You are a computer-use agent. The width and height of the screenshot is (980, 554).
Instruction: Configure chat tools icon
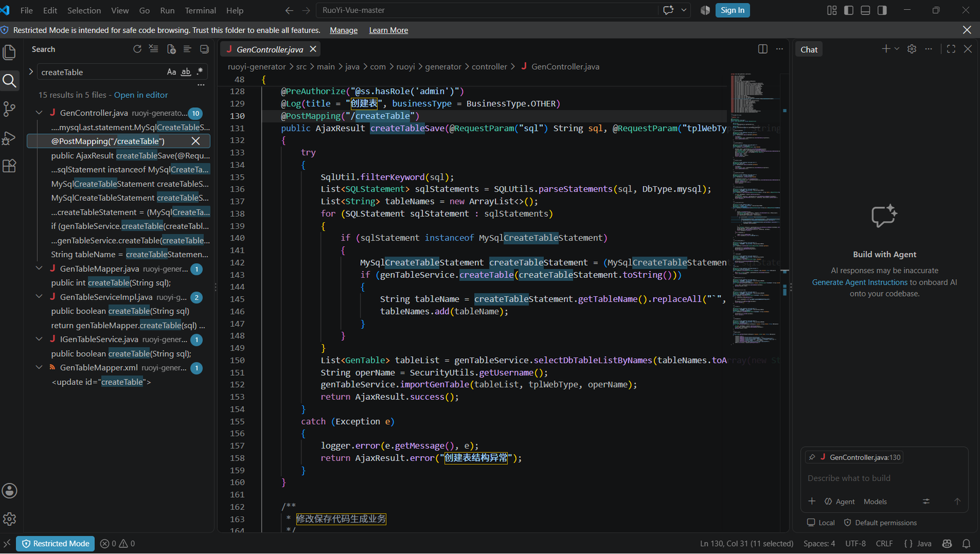[x=926, y=501]
